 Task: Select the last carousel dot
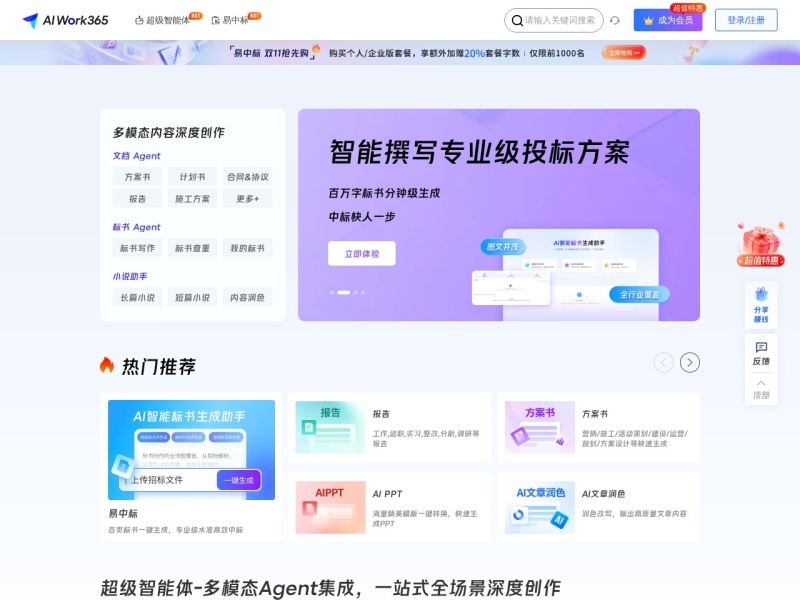(x=363, y=292)
